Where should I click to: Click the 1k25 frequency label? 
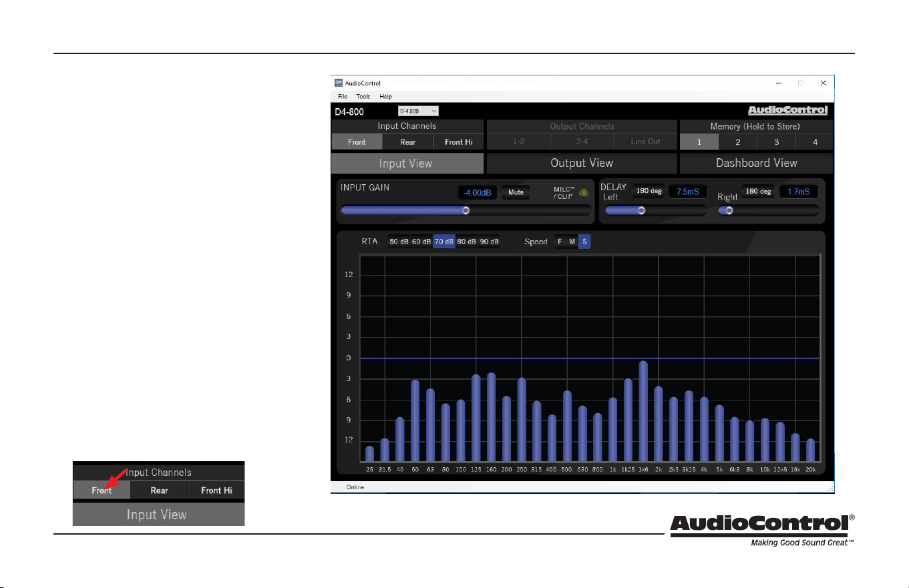point(628,470)
